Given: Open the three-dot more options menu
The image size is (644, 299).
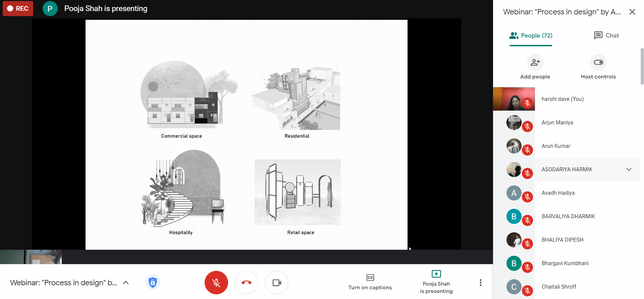Looking at the screenshot, I should click(480, 283).
